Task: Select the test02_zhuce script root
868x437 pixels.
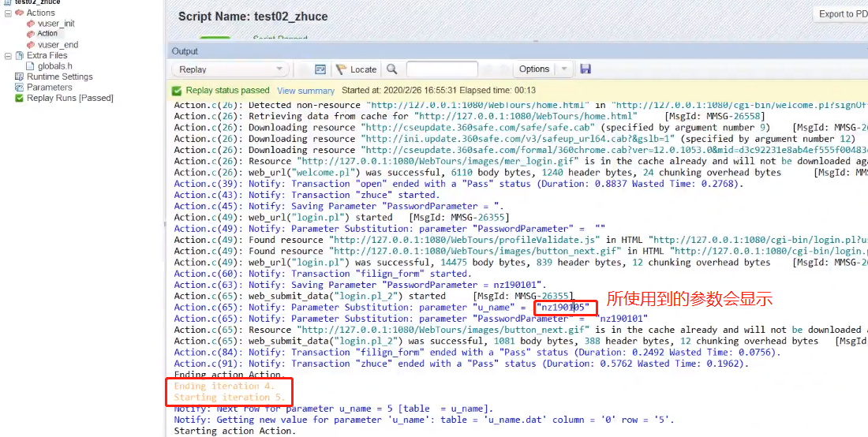Action: click(37, 2)
